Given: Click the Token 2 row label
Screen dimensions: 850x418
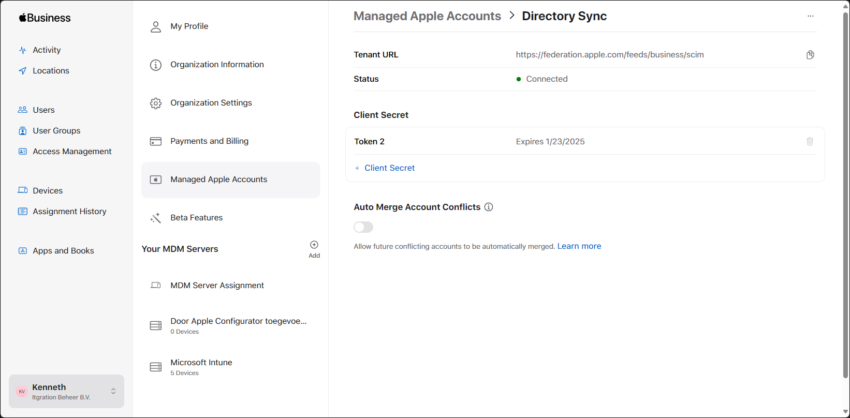Looking at the screenshot, I should click(x=369, y=142).
